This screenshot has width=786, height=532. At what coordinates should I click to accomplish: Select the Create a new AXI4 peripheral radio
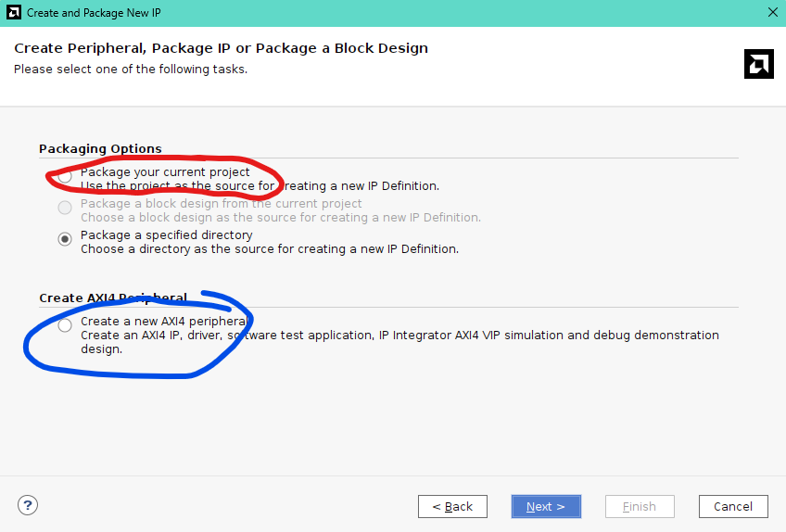coord(65,325)
